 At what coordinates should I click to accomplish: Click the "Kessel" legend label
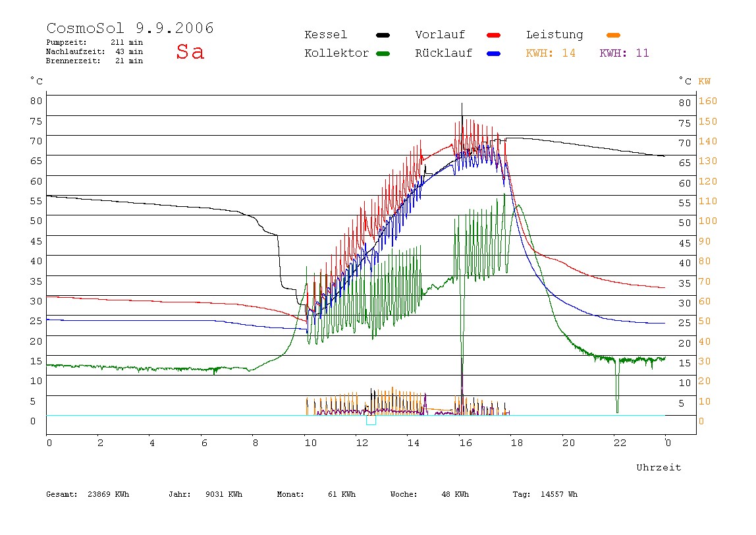click(326, 35)
